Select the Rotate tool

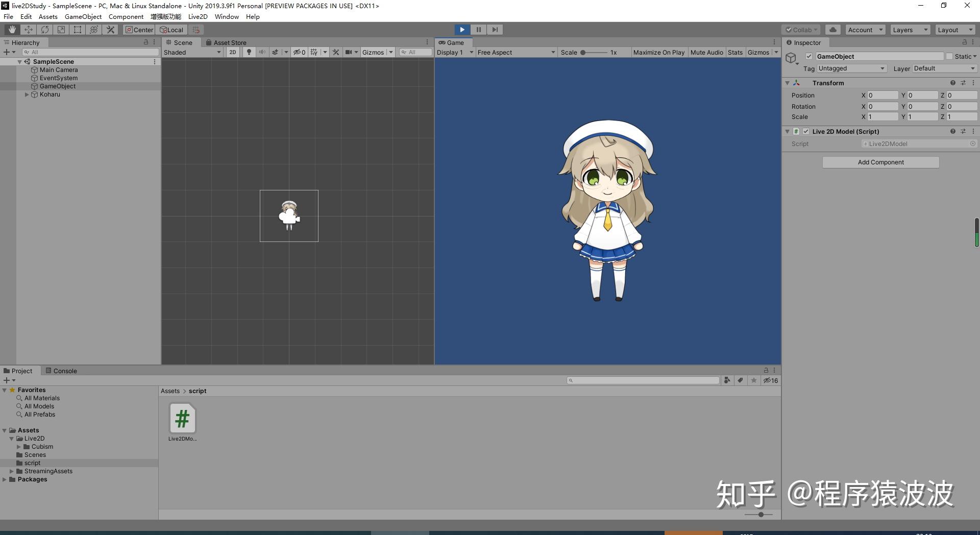[45, 29]
